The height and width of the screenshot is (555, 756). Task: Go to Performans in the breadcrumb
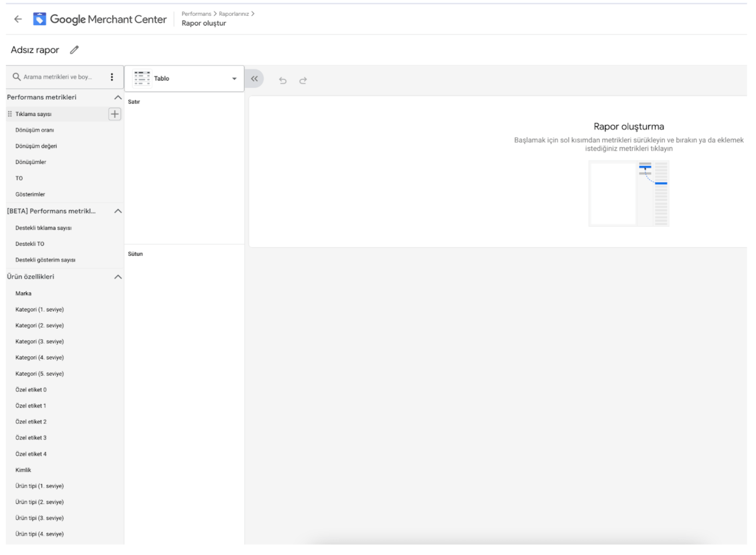coord(196,14)
